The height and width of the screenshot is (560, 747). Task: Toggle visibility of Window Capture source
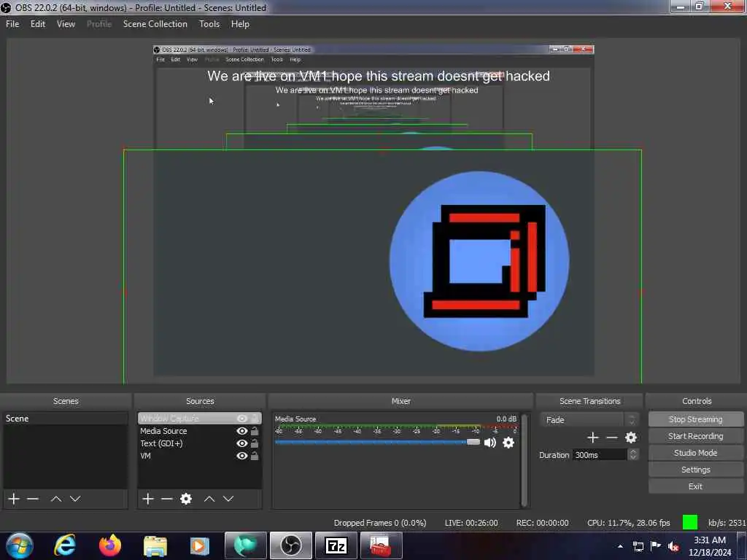(x=242, y=418)
